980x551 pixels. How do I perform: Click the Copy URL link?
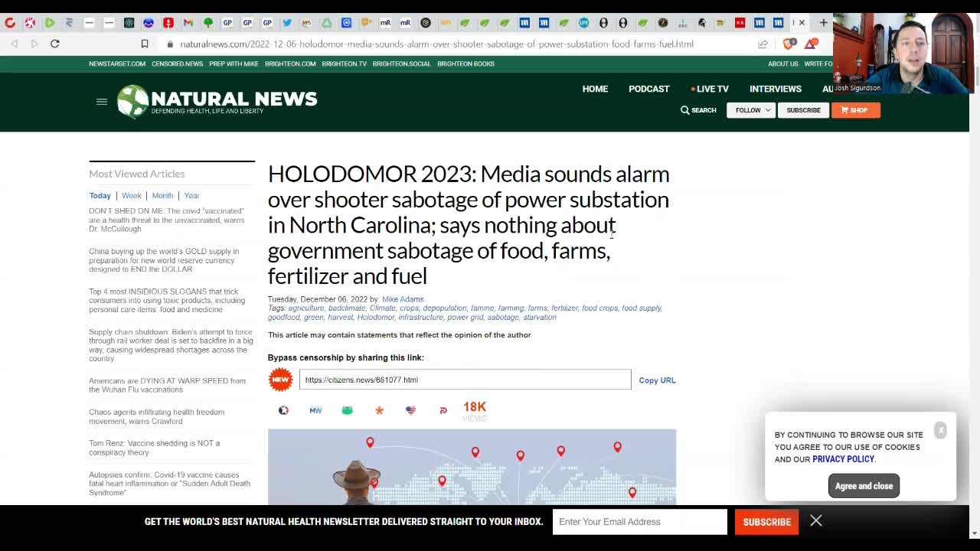pos(657,380)
